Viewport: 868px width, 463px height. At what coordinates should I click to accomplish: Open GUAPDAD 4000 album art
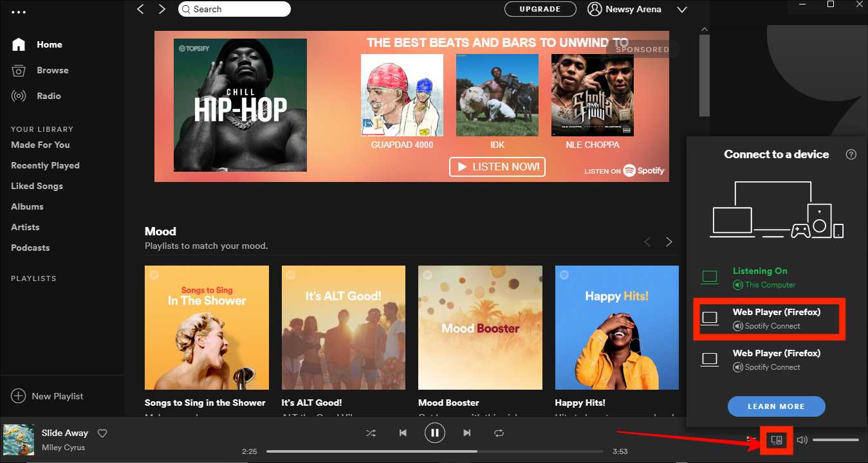[402, 95]
